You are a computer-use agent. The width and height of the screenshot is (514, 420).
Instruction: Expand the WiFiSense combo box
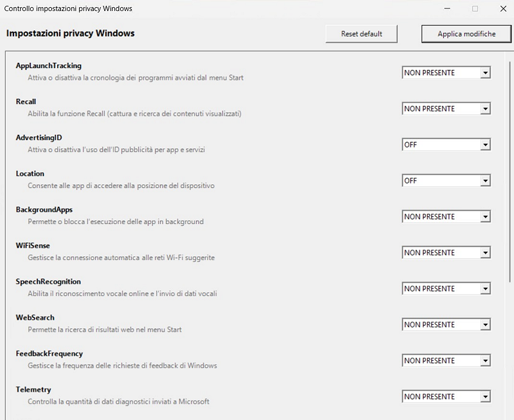point(446,253)
